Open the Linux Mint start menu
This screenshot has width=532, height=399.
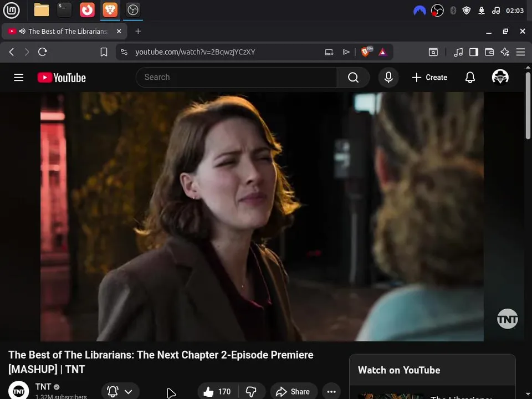tap(11, 10)
